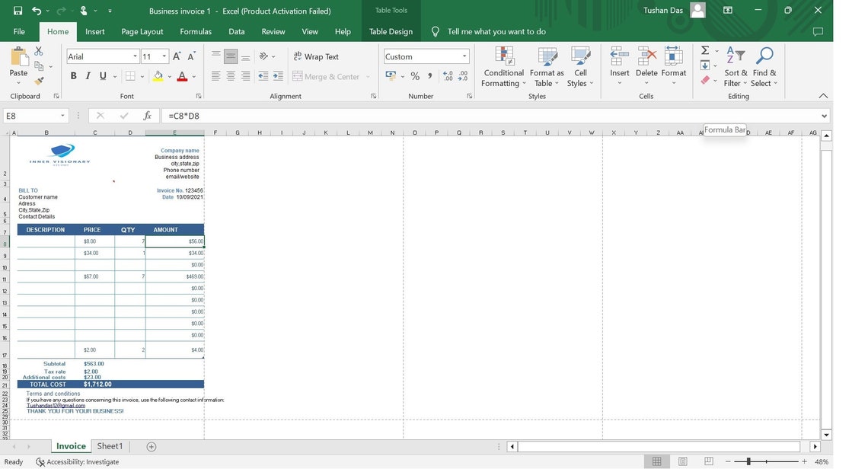Save the workbook with the save icon
The image size is (868, 469).
point(18,11)
